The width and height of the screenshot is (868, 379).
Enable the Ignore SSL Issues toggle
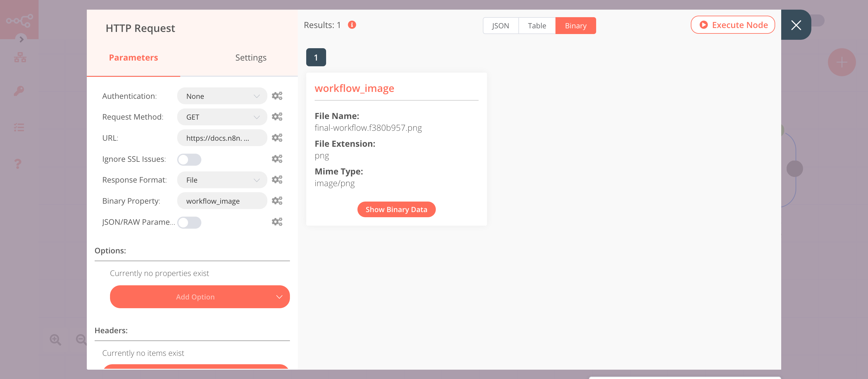click(189, 159)
